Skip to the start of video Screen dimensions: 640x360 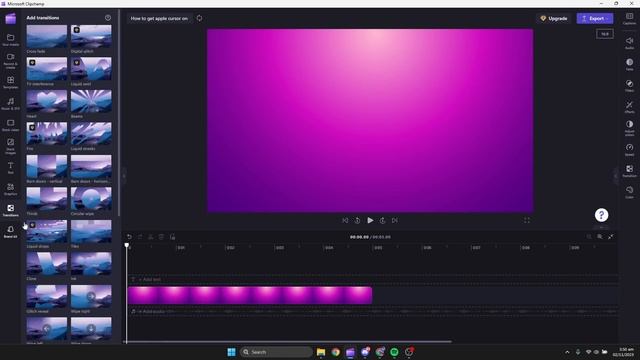click(345, 220)
